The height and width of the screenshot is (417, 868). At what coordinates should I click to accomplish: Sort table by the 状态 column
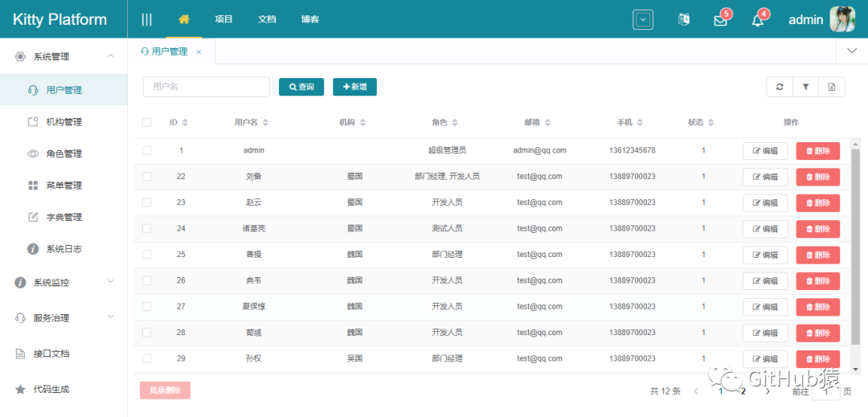point(710,123)
